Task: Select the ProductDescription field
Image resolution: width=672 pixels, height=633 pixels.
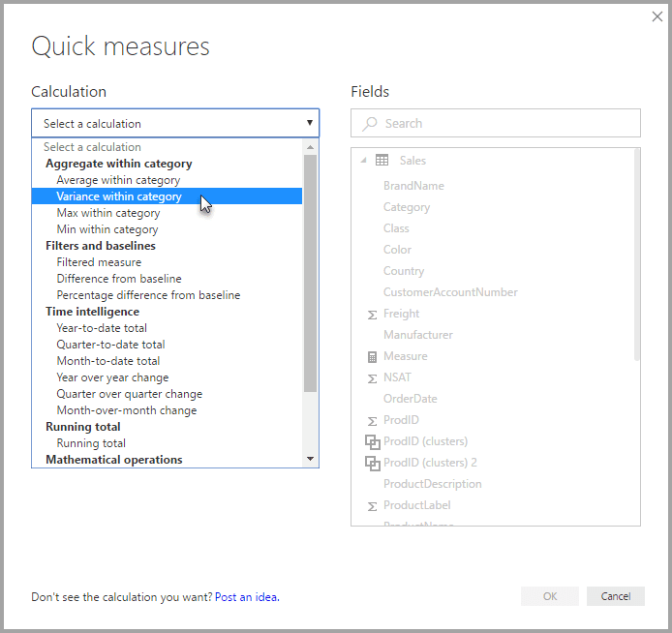Action: (433, 484)
